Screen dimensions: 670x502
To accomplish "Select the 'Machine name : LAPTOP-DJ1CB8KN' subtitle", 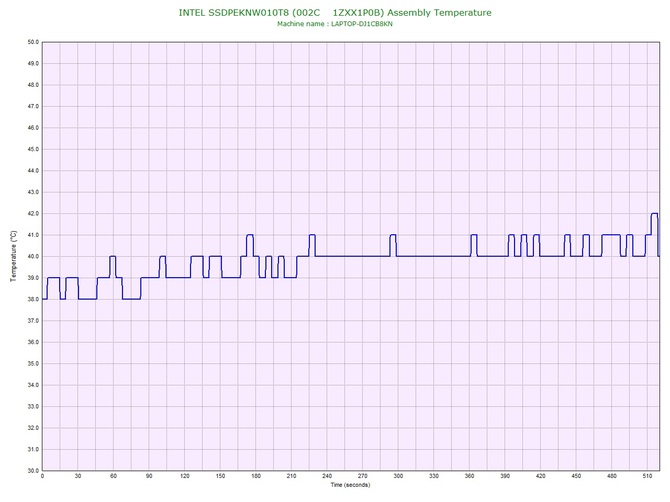I will point(335,24).
